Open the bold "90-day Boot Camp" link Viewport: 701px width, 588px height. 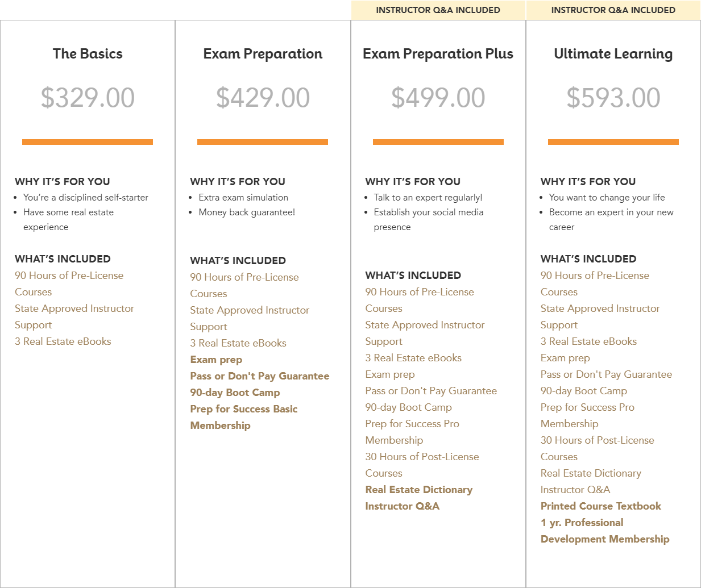(x=235, y=393)
